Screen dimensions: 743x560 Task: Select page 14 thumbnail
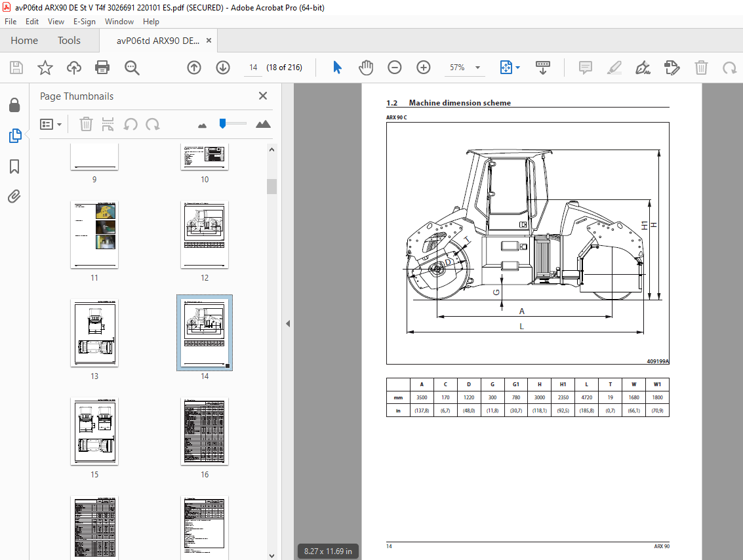pyautogui.click(x=204, y=332)
